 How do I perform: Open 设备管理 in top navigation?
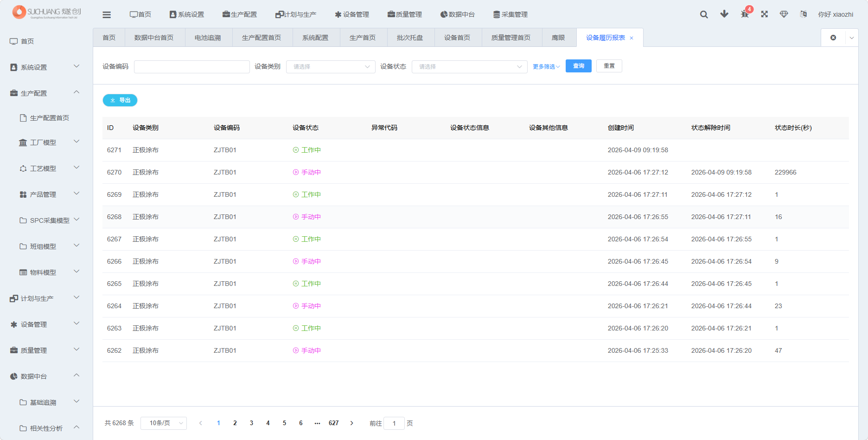click(x=352, y=14)
